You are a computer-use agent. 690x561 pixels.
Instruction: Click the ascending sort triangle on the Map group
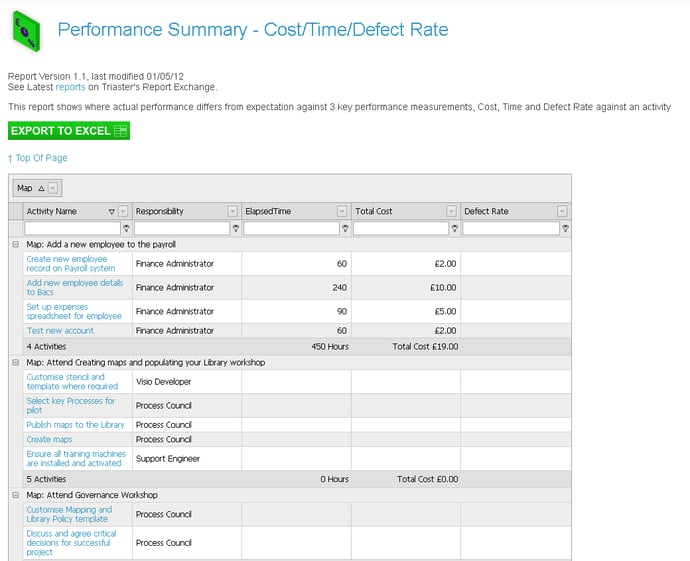pos(41,188)
